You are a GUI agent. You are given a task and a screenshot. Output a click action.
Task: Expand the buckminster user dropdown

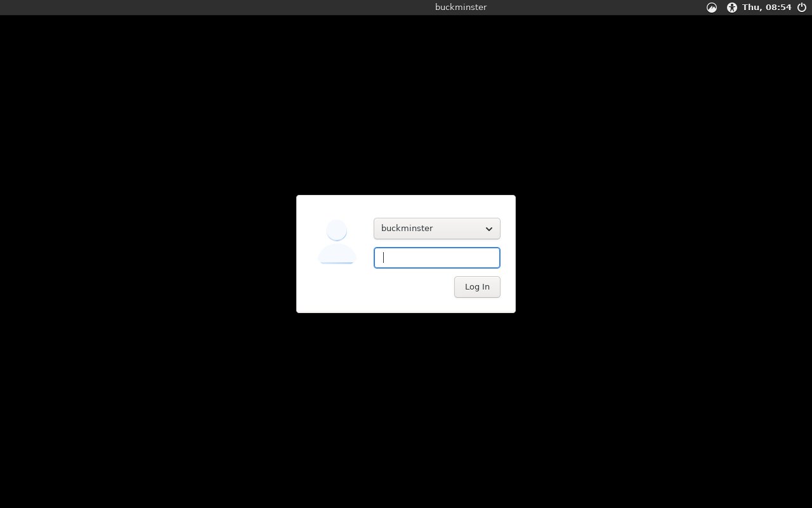436,229
